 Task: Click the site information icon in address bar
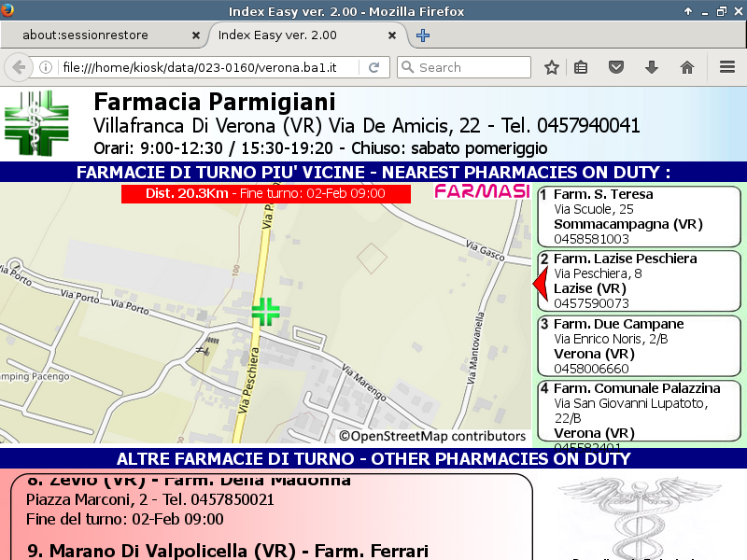click(46, 67)
